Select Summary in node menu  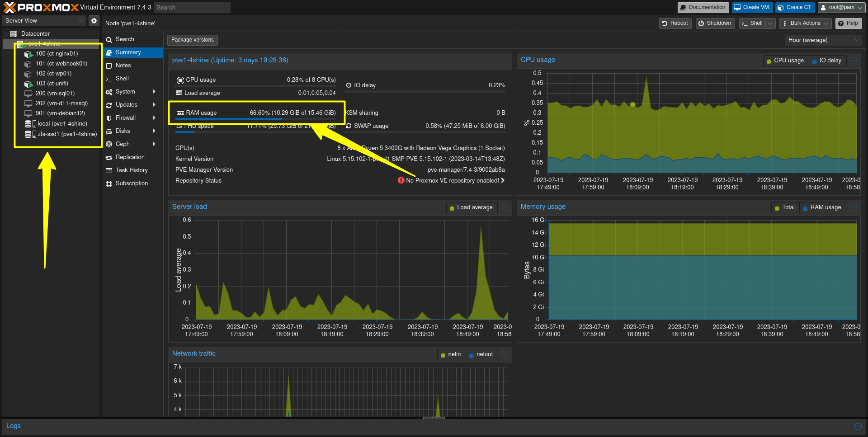point(132,52)
